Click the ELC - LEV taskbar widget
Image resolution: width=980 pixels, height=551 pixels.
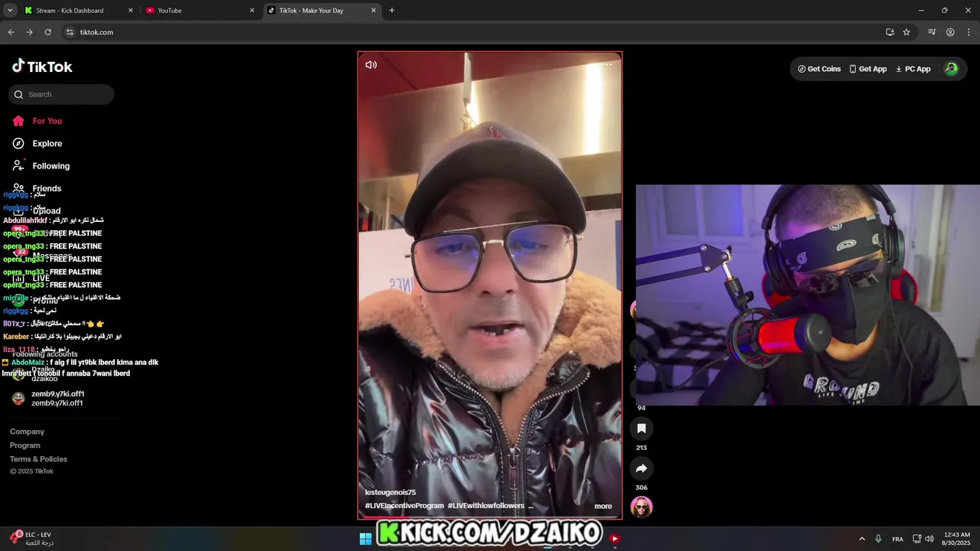[32, 539]
